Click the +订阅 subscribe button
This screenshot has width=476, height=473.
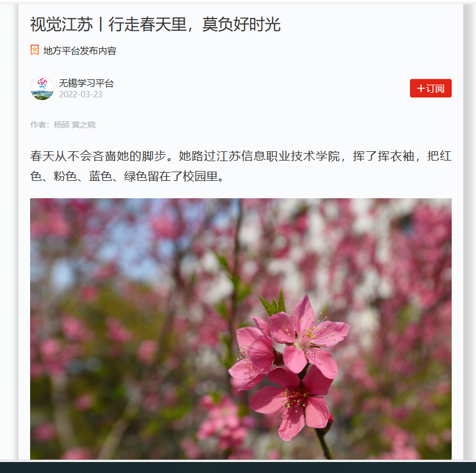pyautogui.click(x=430, y=88)
